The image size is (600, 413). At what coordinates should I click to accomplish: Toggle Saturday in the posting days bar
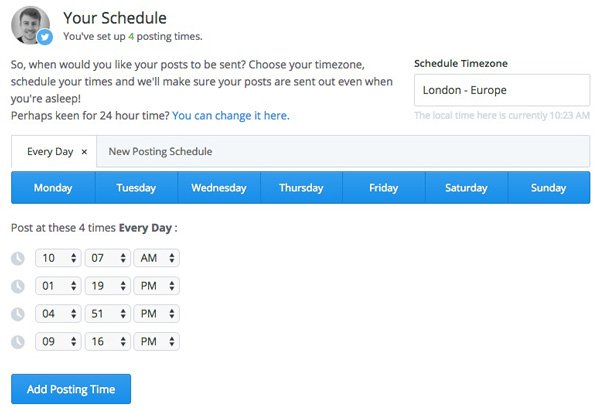click(466, 188)
